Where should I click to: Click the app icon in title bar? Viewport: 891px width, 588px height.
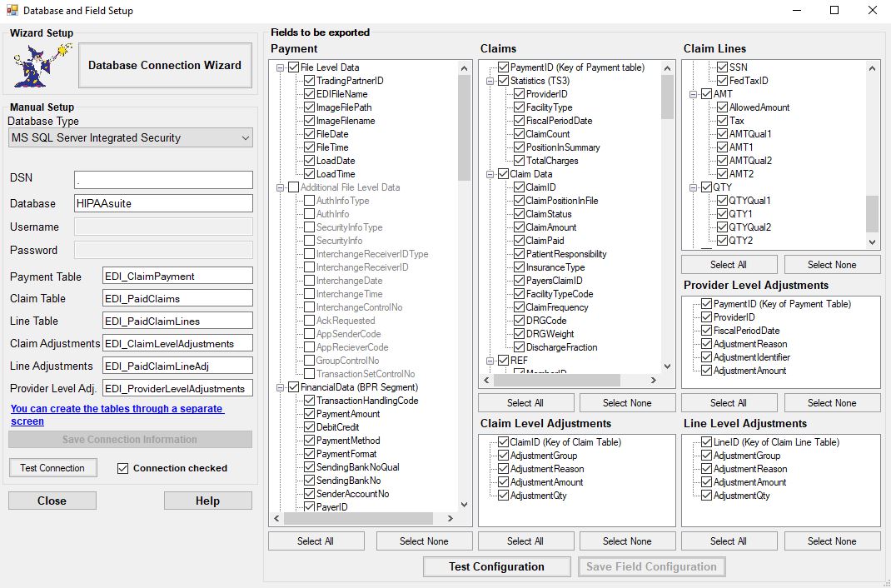(12, 10)
